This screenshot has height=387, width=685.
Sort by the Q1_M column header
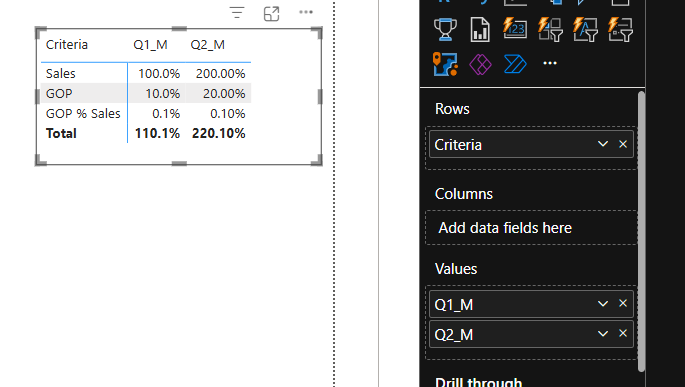(150, 45)
